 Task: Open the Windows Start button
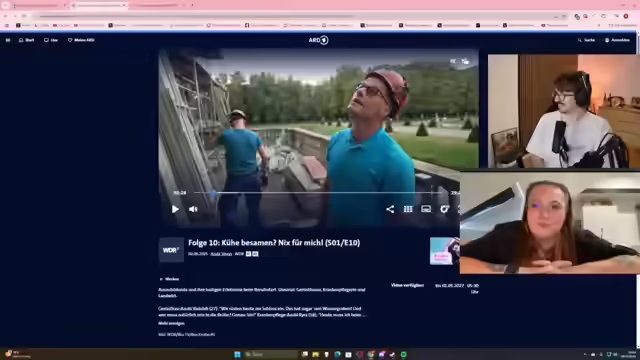point(237,354)
